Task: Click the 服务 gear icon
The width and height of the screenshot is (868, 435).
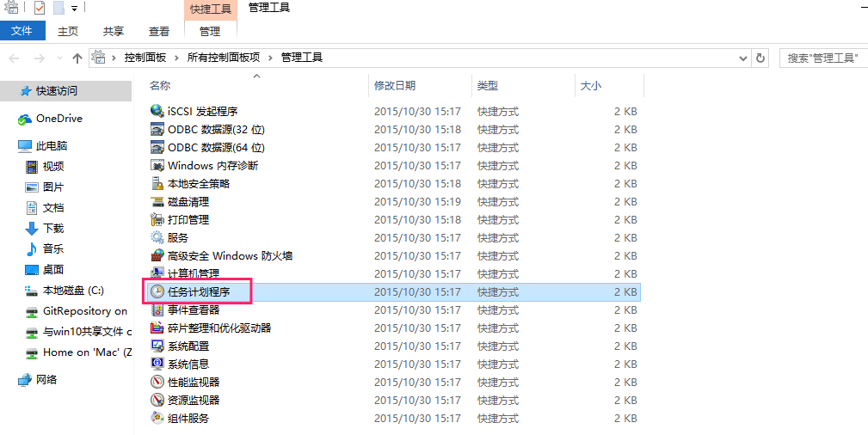Action: 157,237
